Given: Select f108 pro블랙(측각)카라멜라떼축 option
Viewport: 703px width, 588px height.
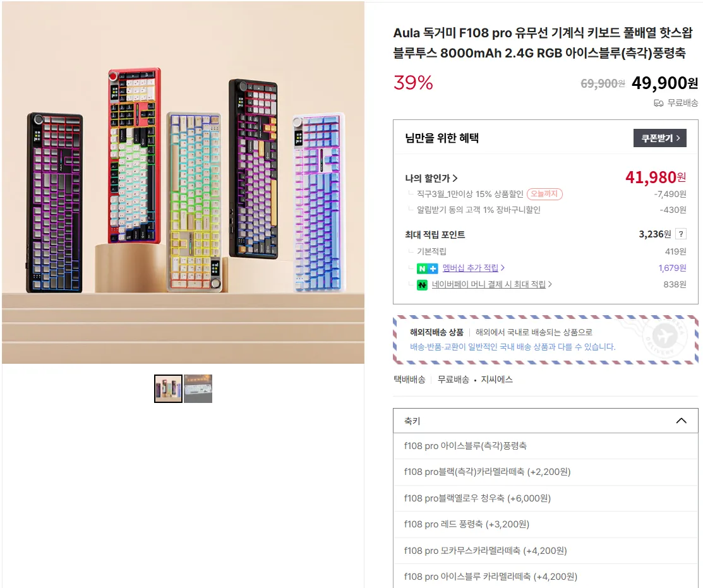Looking at the screenshot, I should pyautogui.click(x=546, y=472).
